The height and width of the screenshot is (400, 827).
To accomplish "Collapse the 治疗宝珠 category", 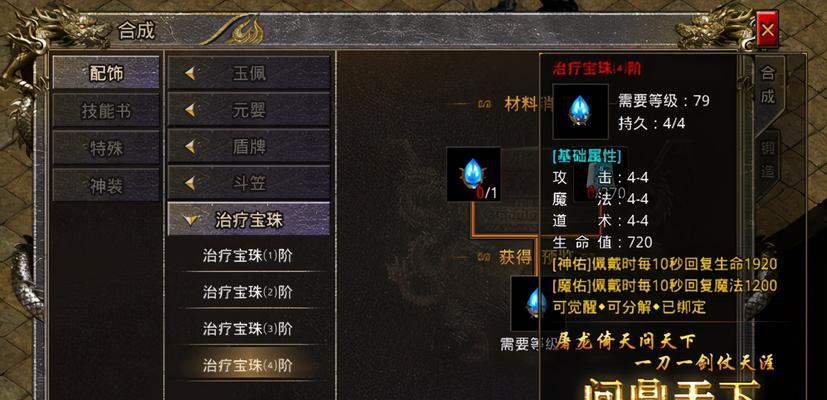I will point(249,220).
